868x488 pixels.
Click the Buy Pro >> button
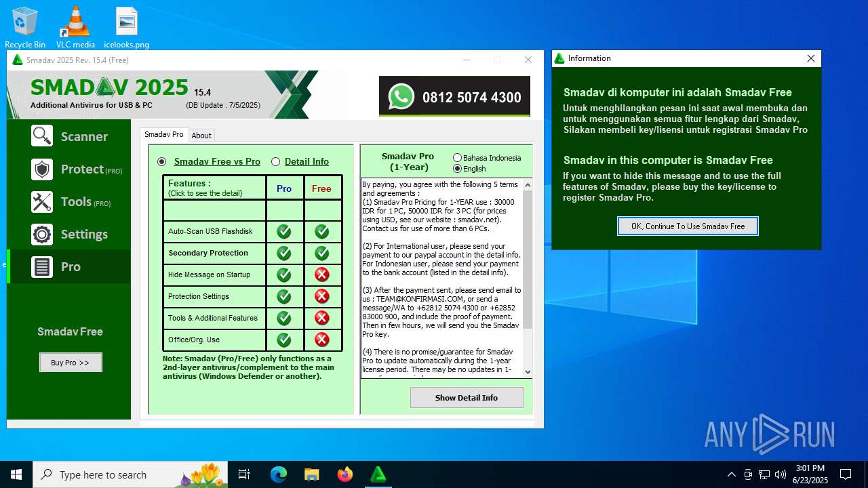point(71,363)
